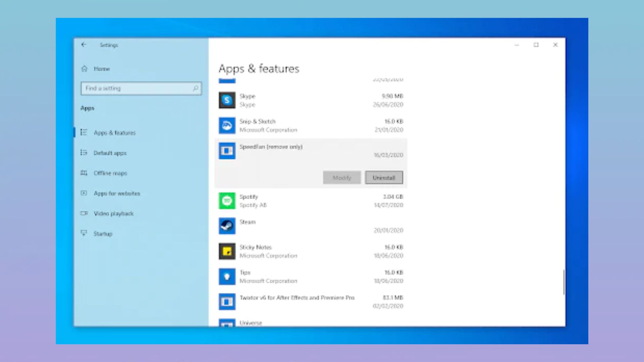This screenshot has height=362, width=644.
Task: Select the Universe entry name
Action: coord(251,323)
